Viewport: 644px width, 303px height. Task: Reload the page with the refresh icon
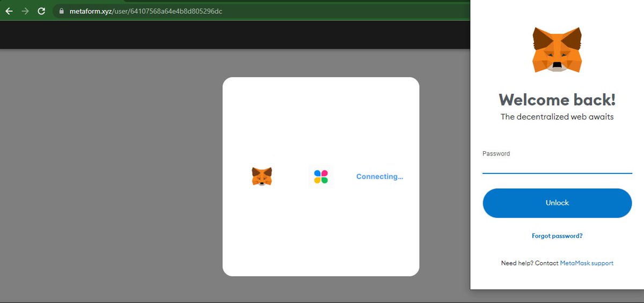(x=41, y=11)
